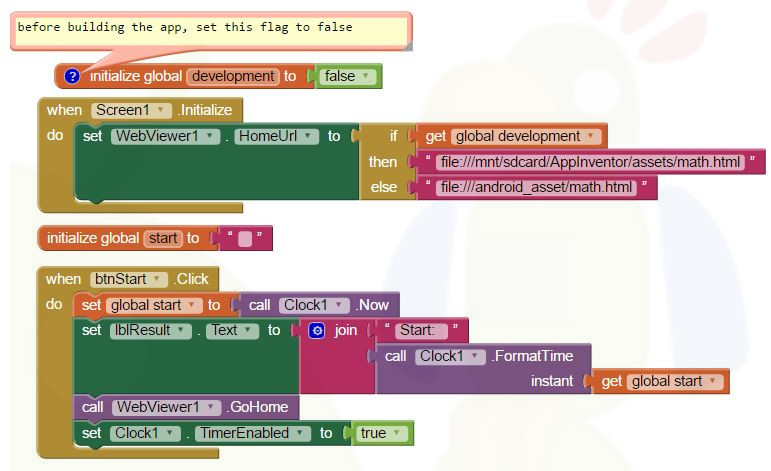Click the sdcard math.html file path text
This screenshot has height=471, width=771.
pyautogui.click(x=594, y=162)
